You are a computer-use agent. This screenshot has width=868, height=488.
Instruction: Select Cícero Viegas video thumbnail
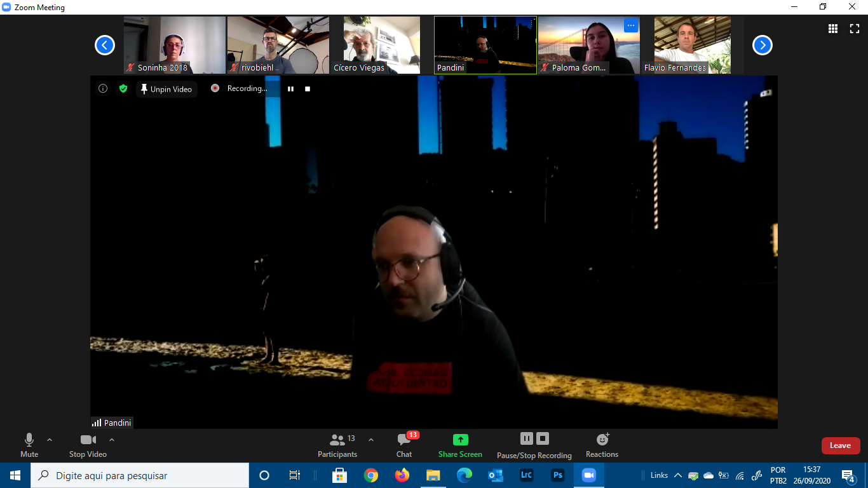click(382, 45)
